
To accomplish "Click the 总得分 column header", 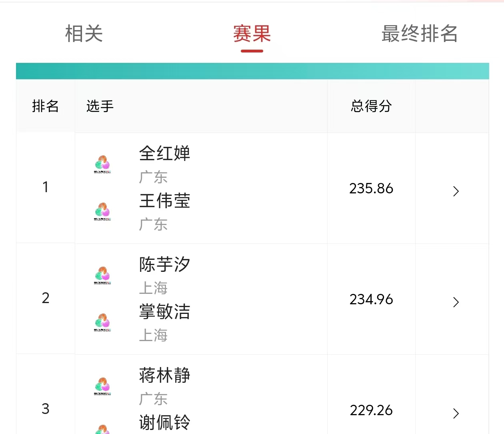I will [x=371, y=106].
